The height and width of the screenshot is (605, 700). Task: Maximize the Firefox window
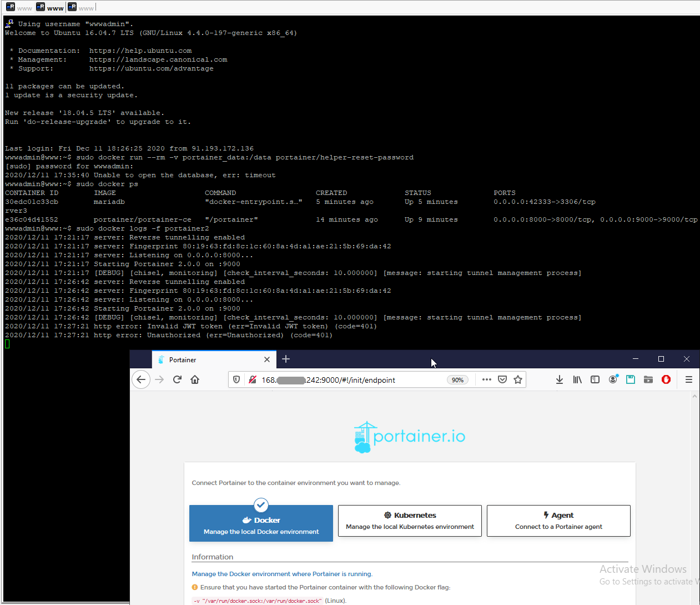pos(661,359)
